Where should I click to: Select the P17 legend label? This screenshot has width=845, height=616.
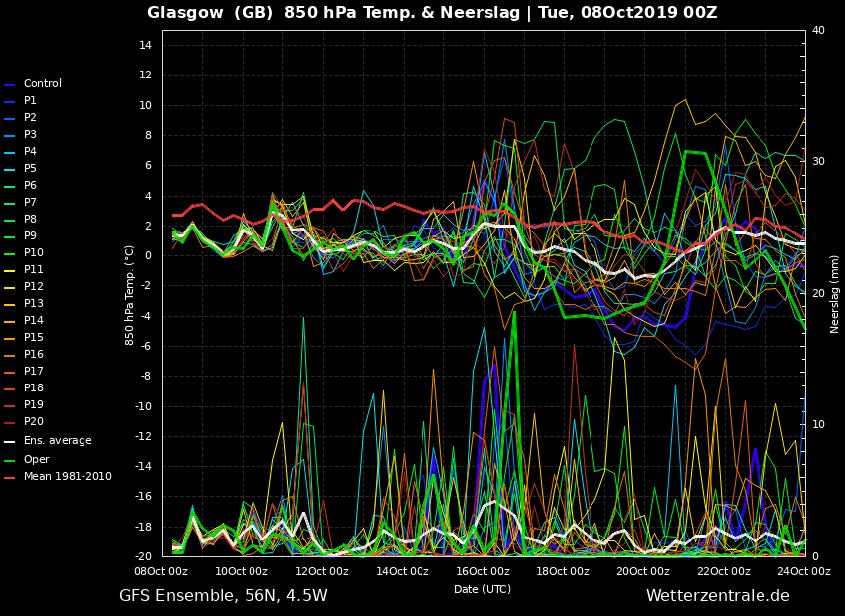pyautogui.click(x=33, y=372)
